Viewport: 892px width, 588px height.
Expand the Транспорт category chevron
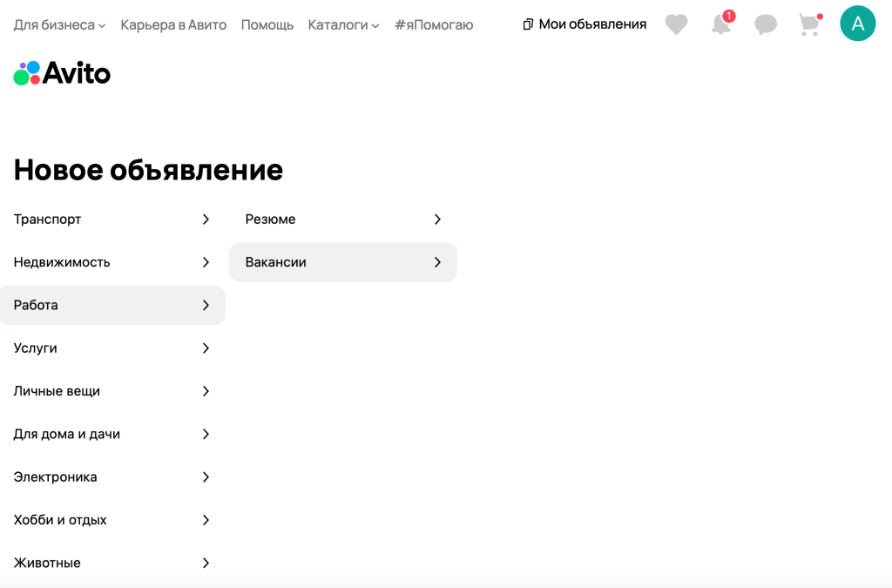coord(206,220)
